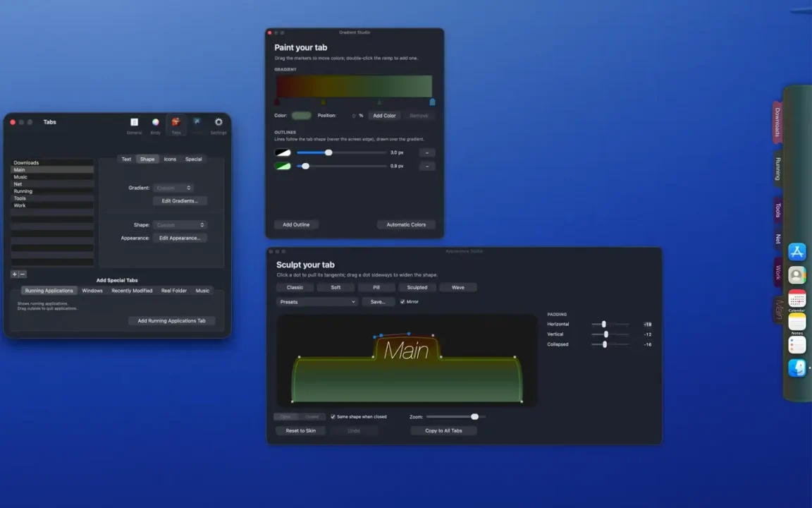Select Running Applications special tab type
Image resolution: width=812 pixels, height=508 pixels.
(49, 291)
